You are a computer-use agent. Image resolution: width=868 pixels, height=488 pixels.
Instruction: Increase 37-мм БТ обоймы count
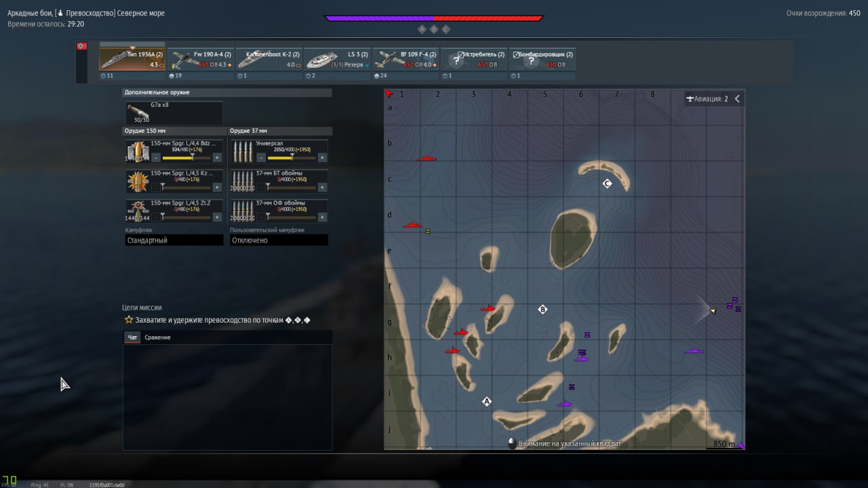[323, 187]
